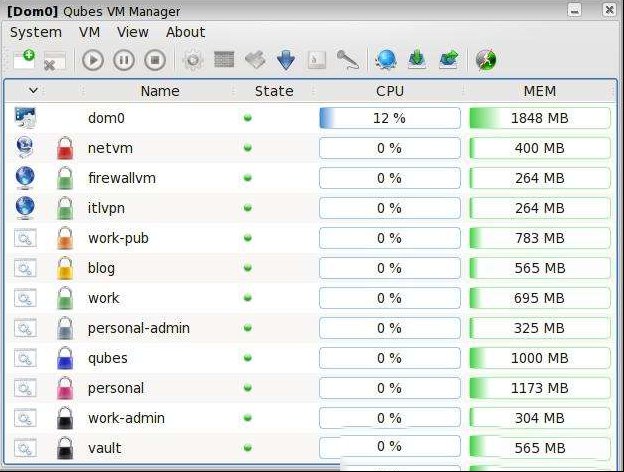Click the Remove VM toolbar icon

coord(55,60)
